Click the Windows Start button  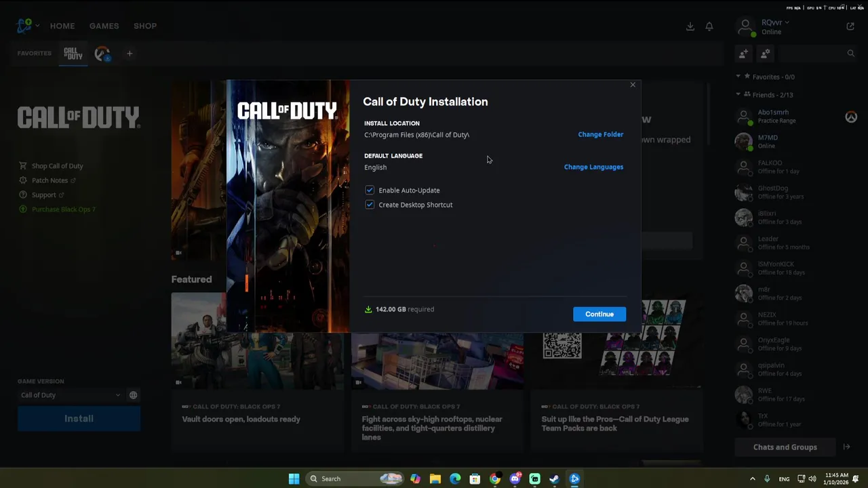pyautogui.click(x=294, y=479)
